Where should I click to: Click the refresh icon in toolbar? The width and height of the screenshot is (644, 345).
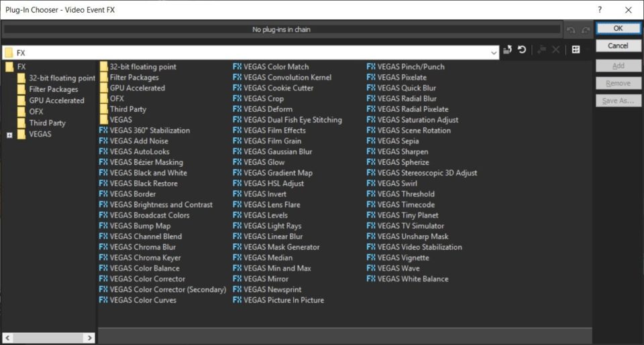coord(522,50)
